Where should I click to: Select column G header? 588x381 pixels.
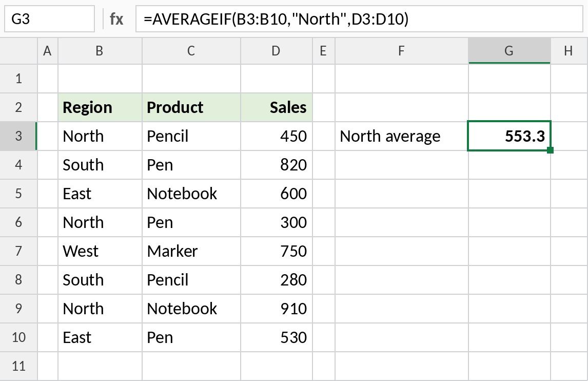(x=509, y=51)
